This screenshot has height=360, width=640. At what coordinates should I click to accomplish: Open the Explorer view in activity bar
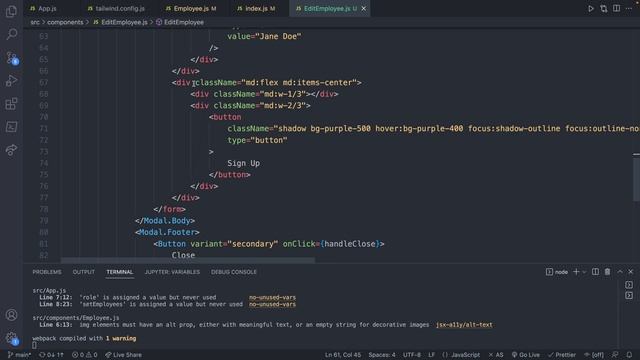point(11,11)
